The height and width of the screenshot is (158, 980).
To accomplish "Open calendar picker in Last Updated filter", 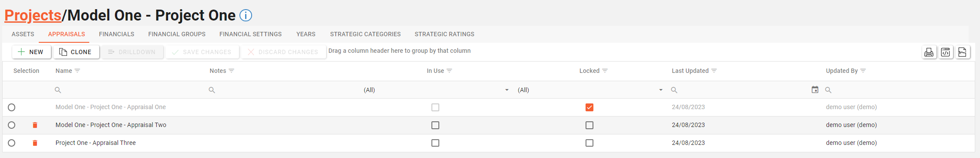I will (x=815, y=90).
